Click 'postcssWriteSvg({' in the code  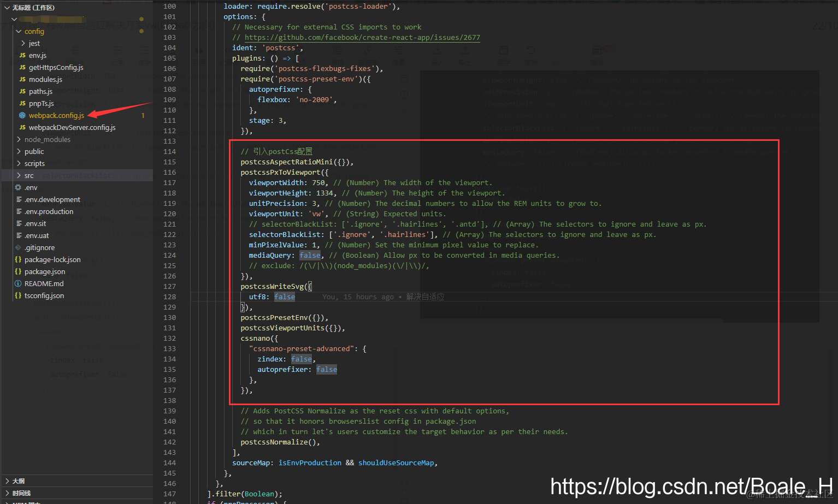276,287
